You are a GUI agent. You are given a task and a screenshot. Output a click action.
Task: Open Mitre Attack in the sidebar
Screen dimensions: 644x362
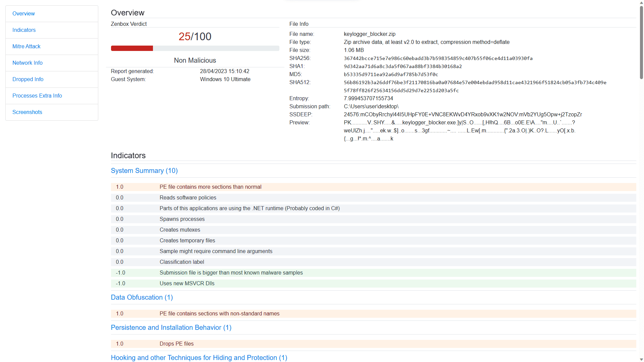pyautogui.click(x=26, y=47)
